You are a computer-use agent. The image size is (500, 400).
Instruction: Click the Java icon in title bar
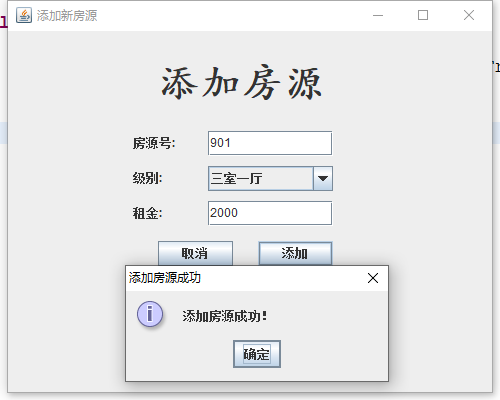coord(24,15)
